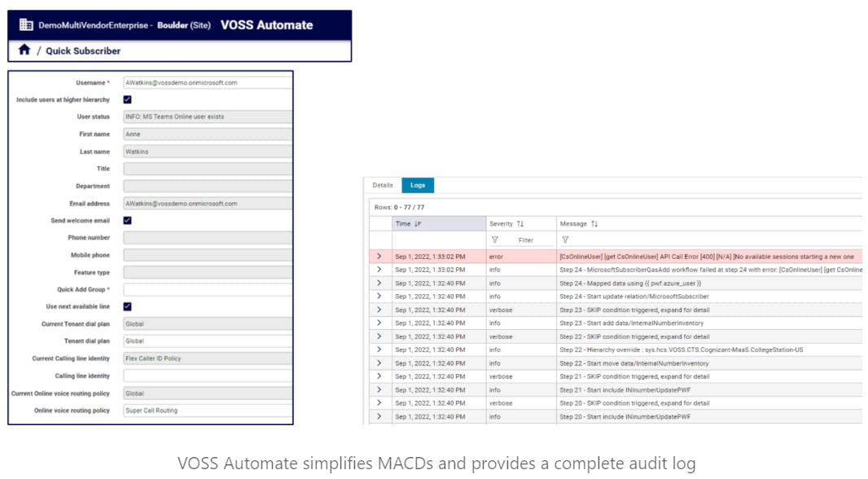Click the Message column sort arrows
The width and height of the screenshot is (868, 479).
(x=594, y=223)
